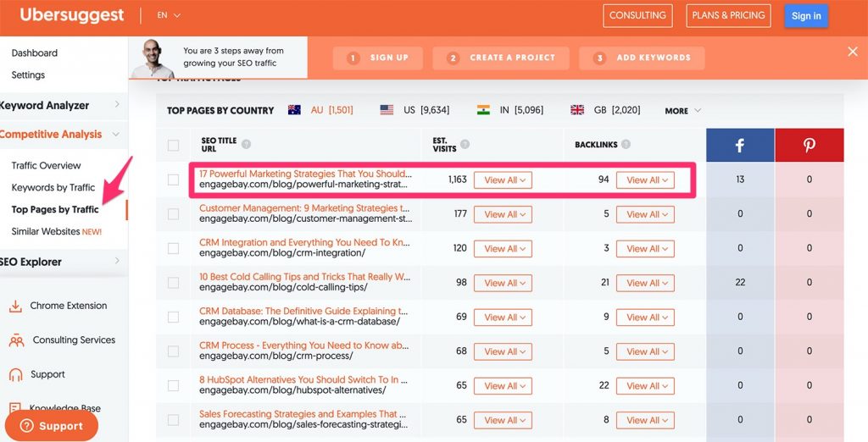Viewport: 868px width, 442px height.
Task: Select the Australia flag icon
Action: [294, 110]
